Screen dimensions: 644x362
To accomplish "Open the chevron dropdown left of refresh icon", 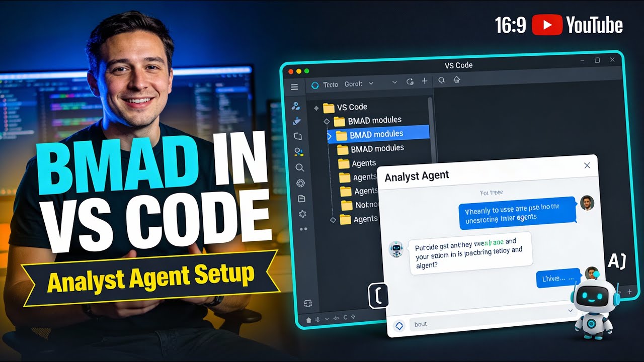I will (394, 82).
